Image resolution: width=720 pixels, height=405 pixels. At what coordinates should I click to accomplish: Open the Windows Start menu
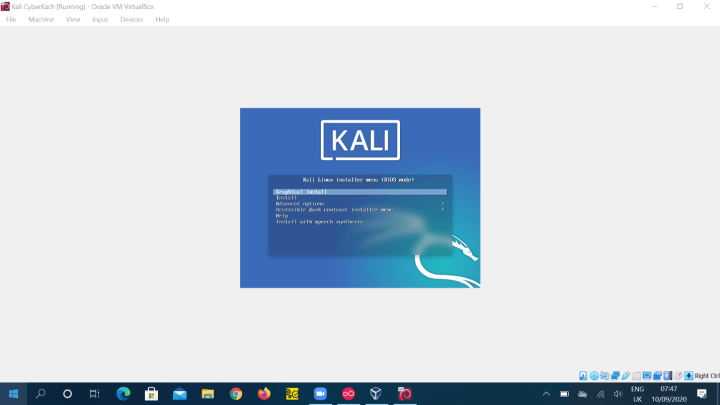(x=13, y=394)
